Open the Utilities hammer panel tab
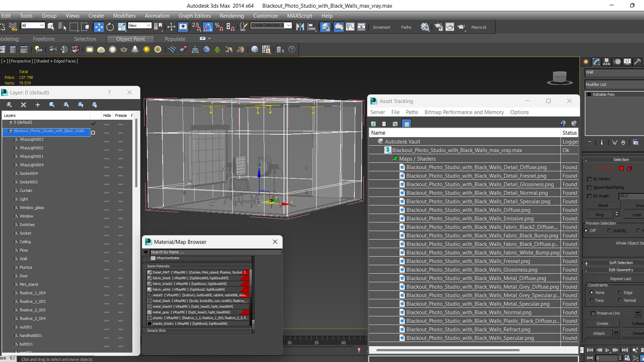The width and height of the screenshot is (644, 362). coord(638,62)
